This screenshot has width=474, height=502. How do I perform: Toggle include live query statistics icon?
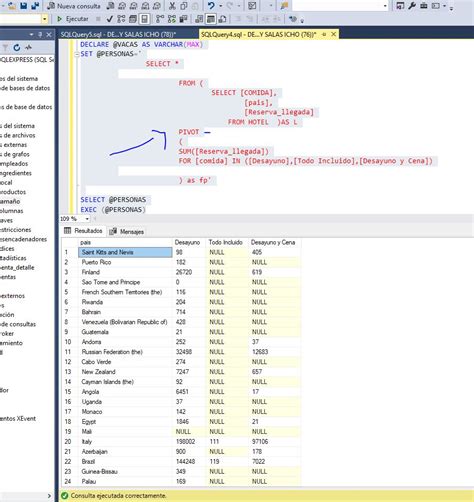pyautogui.click(x=172, y=19)
